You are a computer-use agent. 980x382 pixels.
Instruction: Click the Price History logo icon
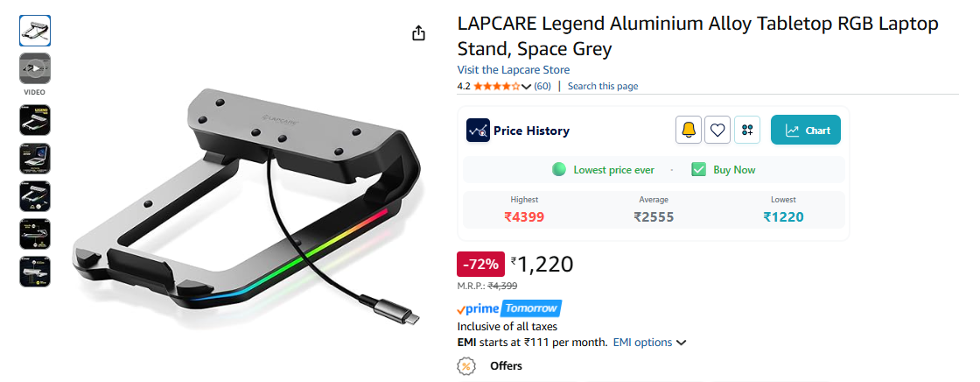(x=478, y=131)
